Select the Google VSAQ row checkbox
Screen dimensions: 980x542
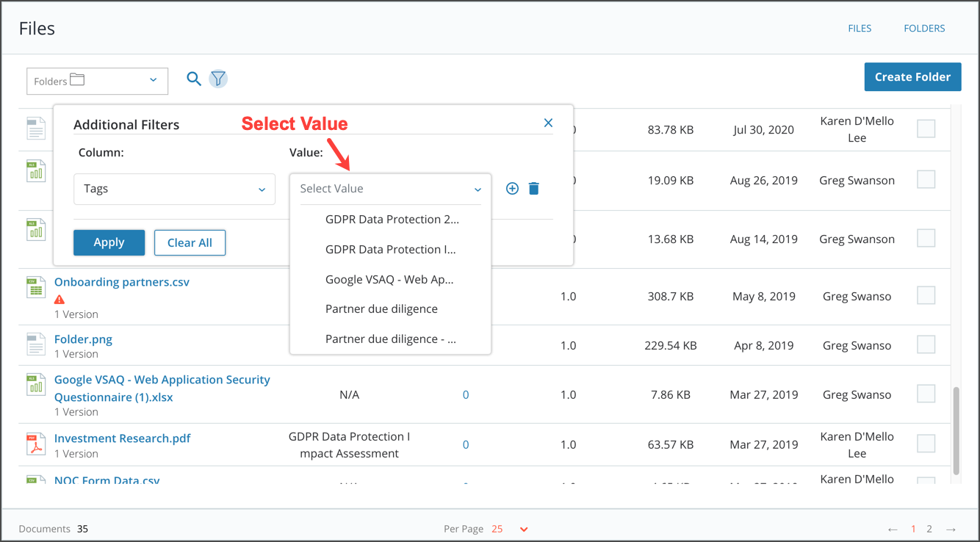click(926, 394)
